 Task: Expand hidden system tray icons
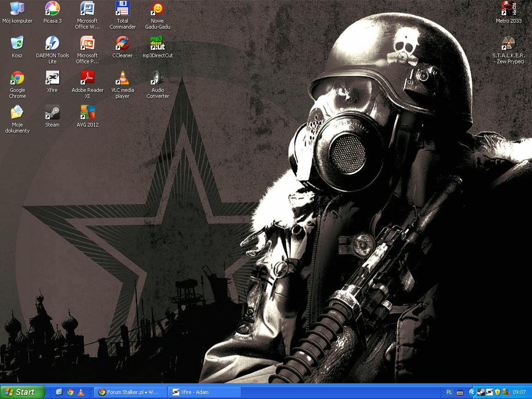coord(472,392)
